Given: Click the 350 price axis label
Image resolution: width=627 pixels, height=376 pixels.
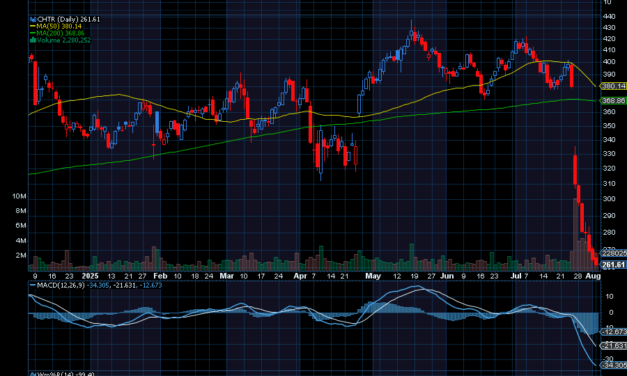Looking at the screenshot, I should [x=609, y=126].
